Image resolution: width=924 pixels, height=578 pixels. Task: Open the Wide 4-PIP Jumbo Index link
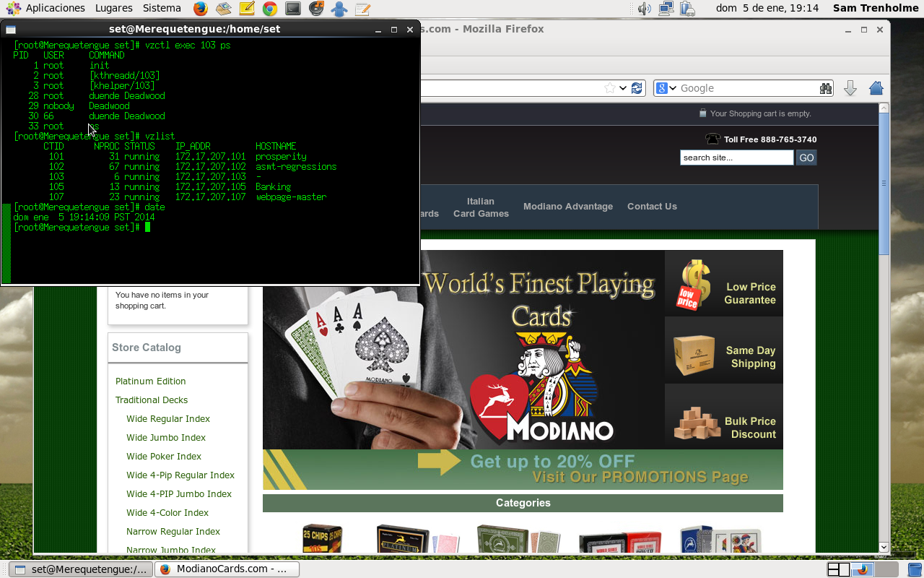click(179, 493)
